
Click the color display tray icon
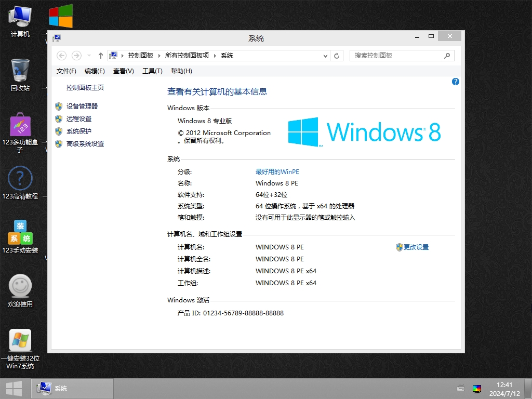477,389
